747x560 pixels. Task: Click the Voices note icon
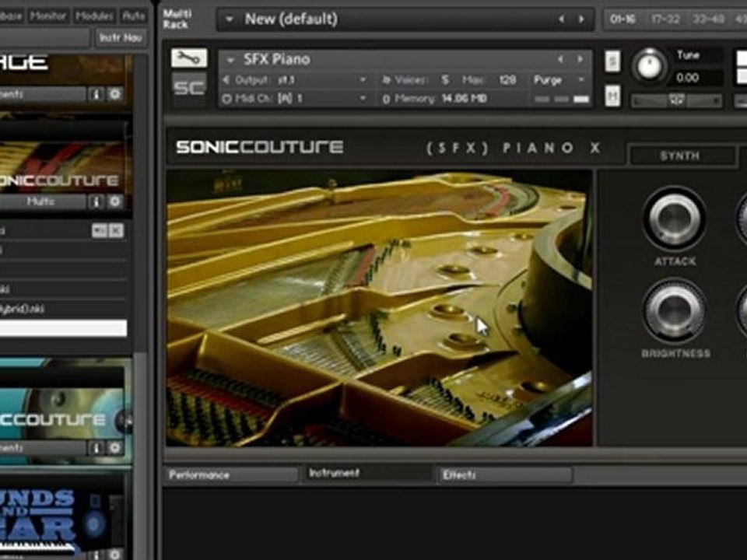386,79
